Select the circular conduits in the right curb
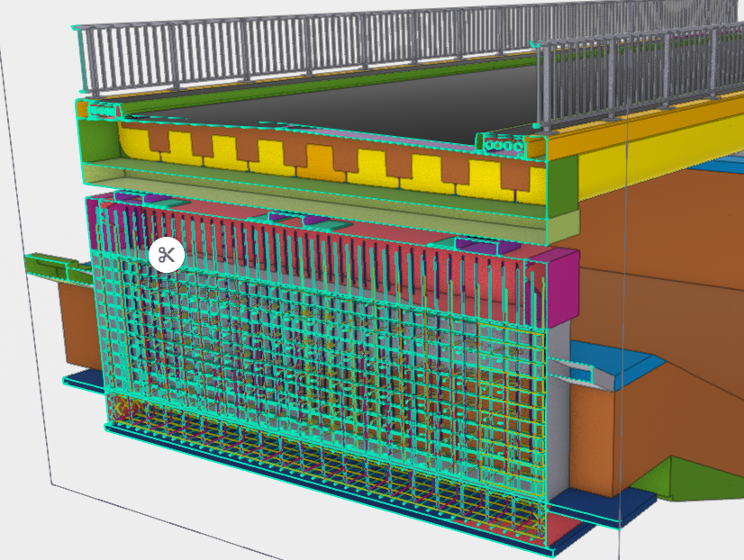This screenshot has width=744, height=560. coord(503,144)
